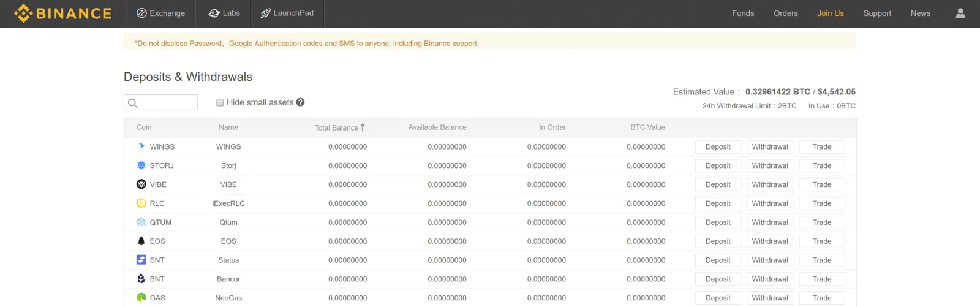
Task: Click Withdrawal for QTUM
Action: point(770,222)
